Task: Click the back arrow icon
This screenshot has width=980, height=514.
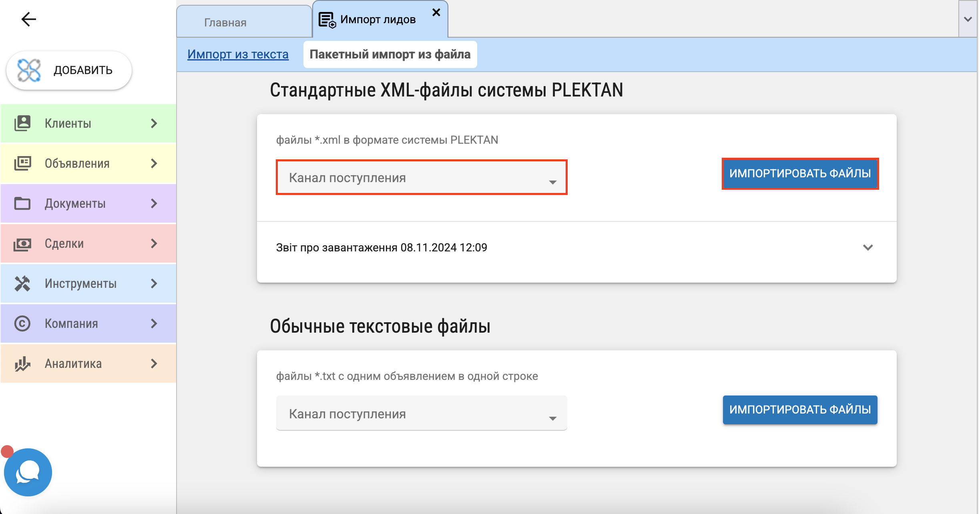Action: point(29,19)
